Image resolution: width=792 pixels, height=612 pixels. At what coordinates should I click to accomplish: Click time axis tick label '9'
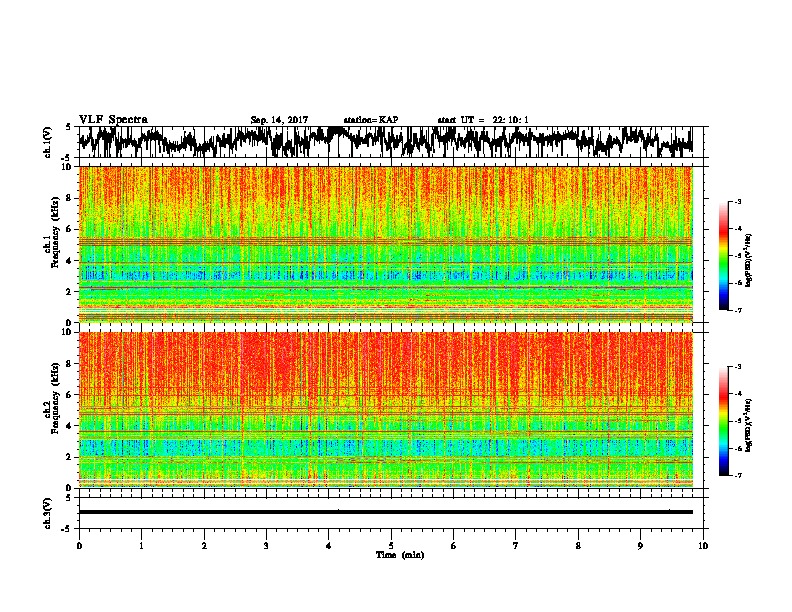(640, 546)
